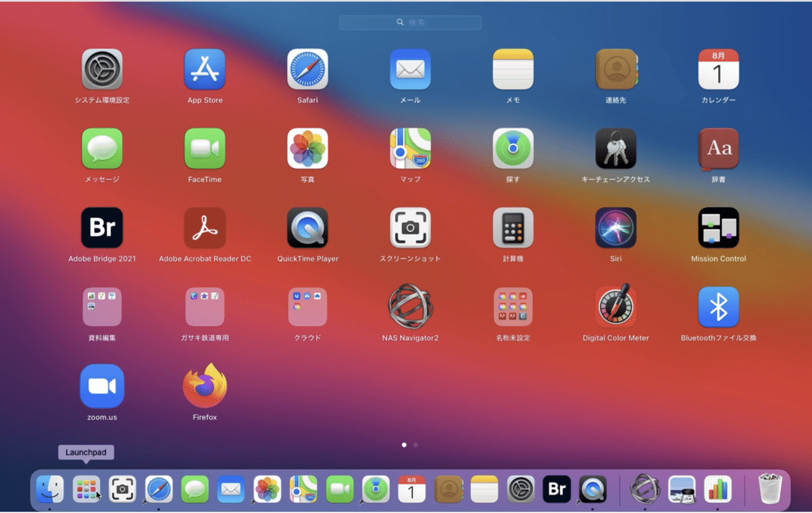This screenshot has height=513, width=812.
Task: Open 連絡先 in the Launchpad grid
Action: [x=616, y=69]
